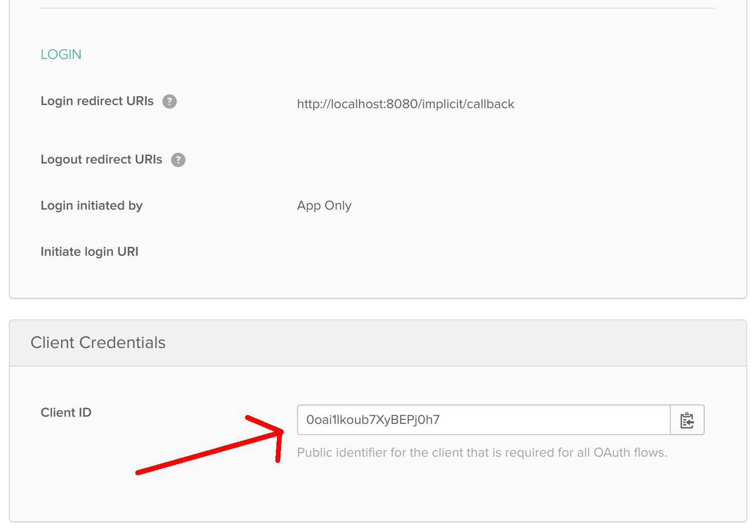Click the Login initiated by label
756x532 pixels.
click(91, 206)
